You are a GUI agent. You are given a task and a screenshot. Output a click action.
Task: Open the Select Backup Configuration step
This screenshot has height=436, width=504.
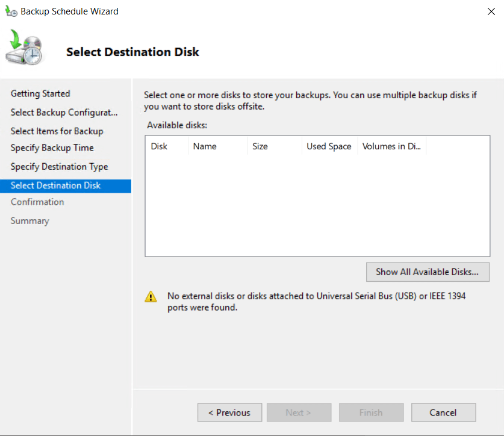point(64,113)
